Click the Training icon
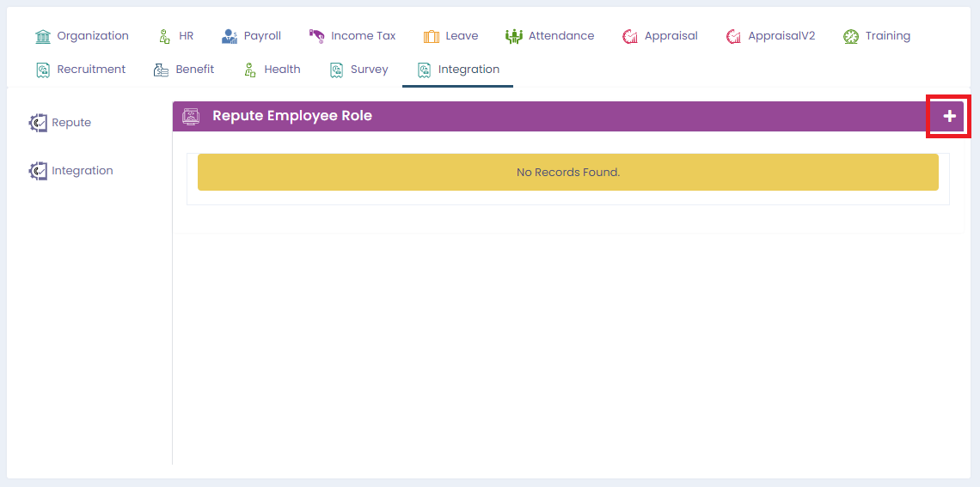This screenshot has width=980, height=487. point(851,36)
